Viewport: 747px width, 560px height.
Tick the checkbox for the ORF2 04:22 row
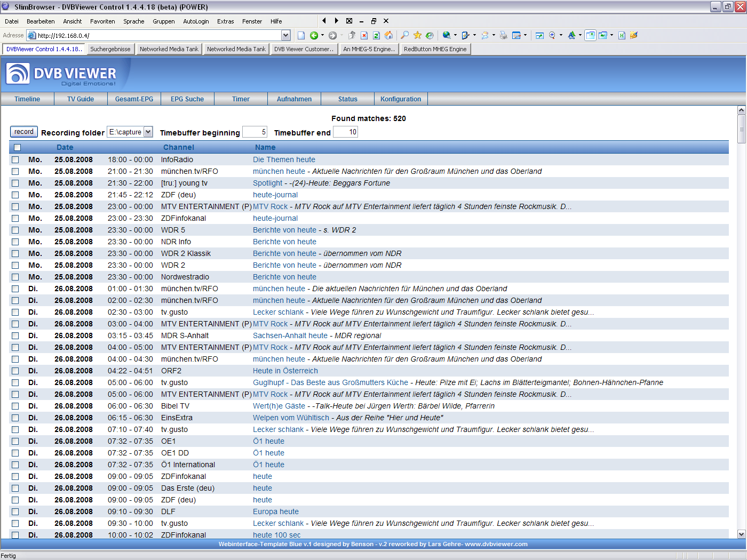(x=15, y=371)
